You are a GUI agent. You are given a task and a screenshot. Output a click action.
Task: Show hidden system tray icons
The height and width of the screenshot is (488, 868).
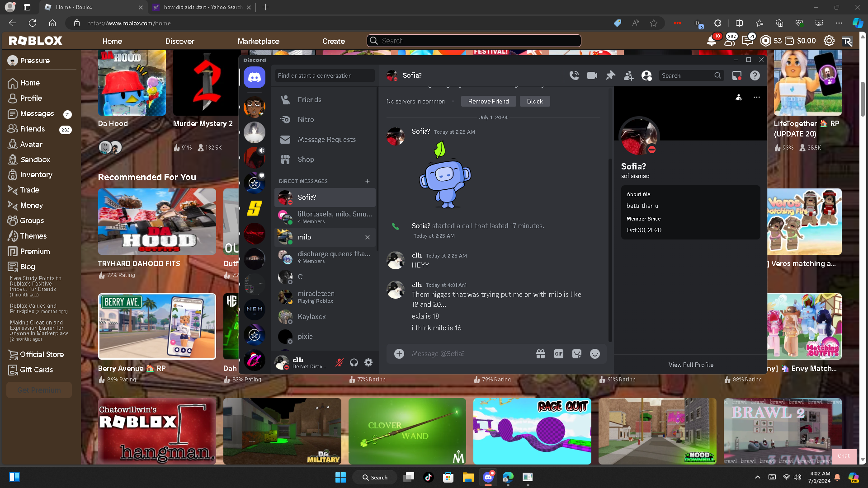758,477
